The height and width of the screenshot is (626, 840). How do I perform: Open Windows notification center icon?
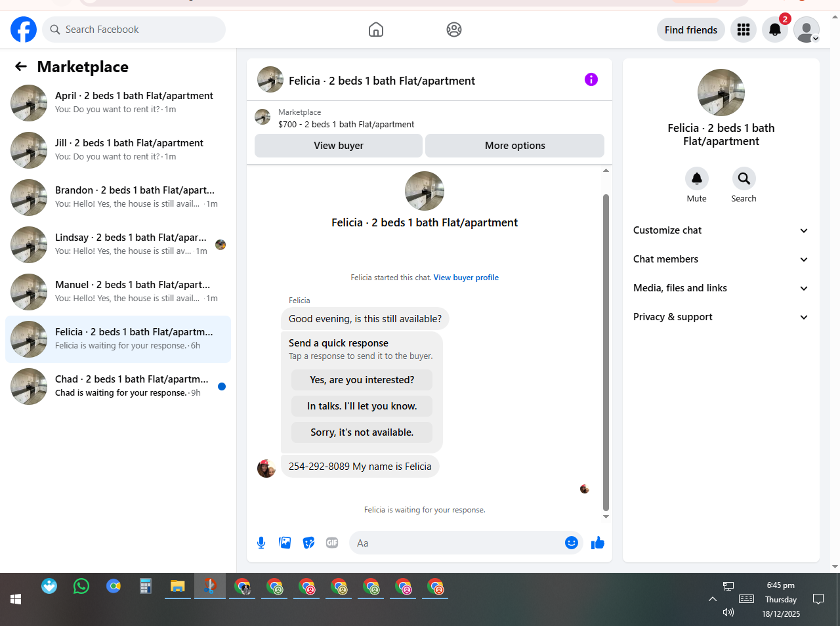click(x=818, y=599)
